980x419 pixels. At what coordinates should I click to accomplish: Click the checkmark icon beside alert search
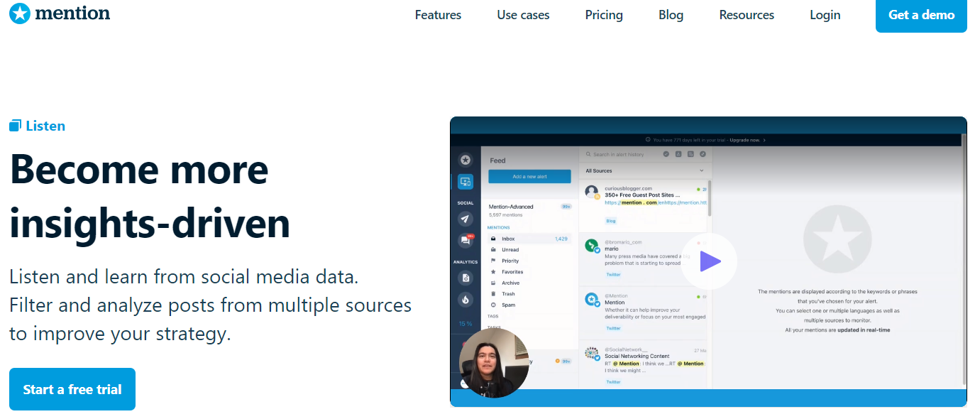tap(666, 154)
